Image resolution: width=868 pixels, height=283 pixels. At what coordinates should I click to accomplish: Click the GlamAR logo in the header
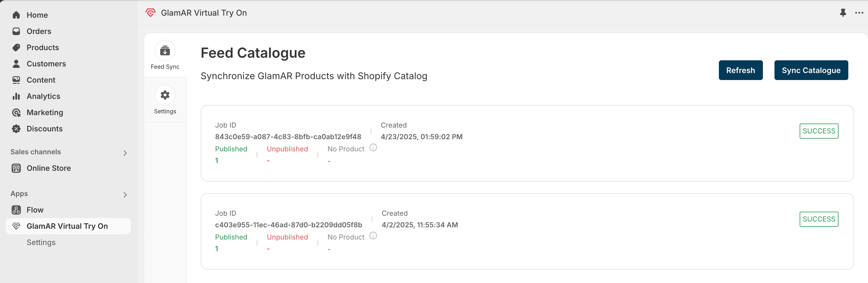(150, 13)
